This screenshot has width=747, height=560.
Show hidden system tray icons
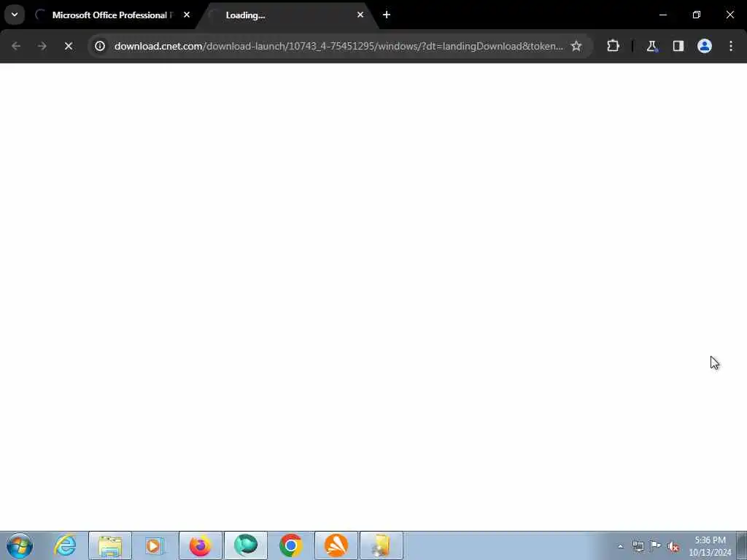point(620,546)
